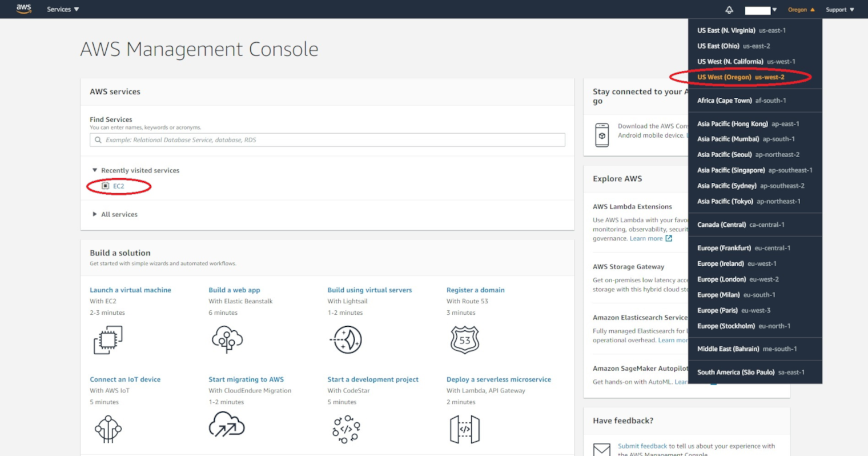Expand the All services section
868x456 pixels.
click(119, 214)
